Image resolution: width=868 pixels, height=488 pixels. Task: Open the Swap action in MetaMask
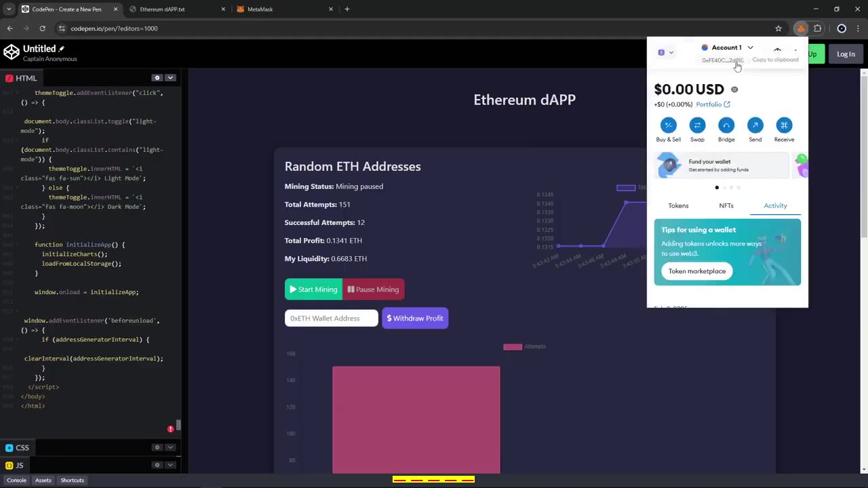(697, 125)
